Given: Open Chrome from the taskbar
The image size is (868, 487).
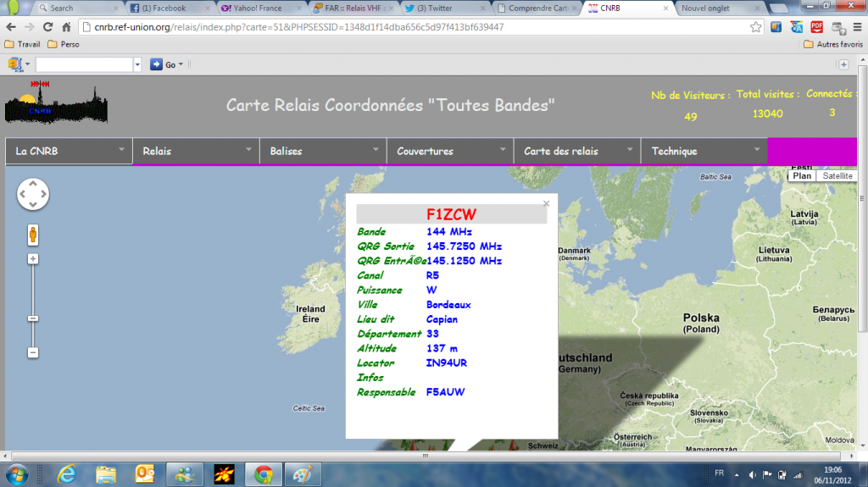Looking at the screenshot, I should (x=264, y=475).
